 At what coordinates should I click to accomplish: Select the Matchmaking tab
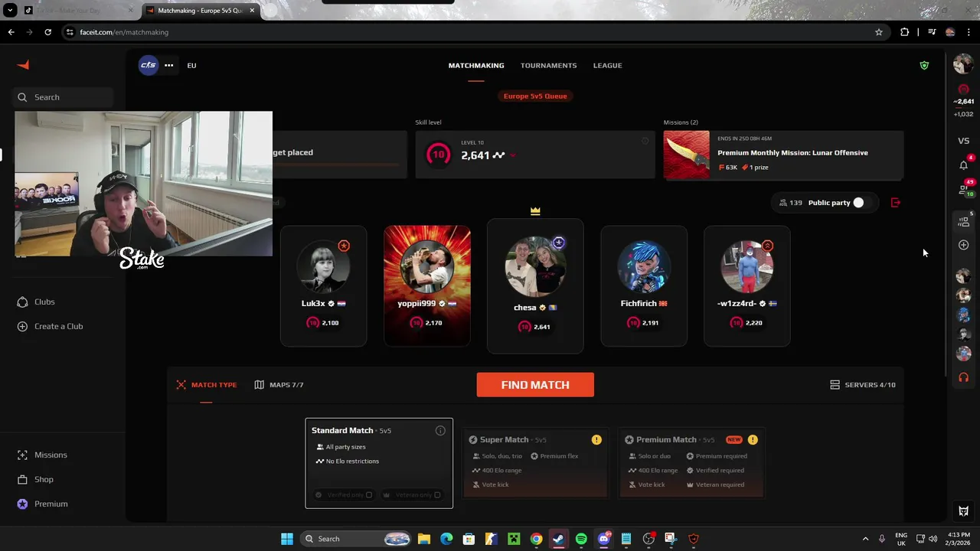[x=476, y=65]
